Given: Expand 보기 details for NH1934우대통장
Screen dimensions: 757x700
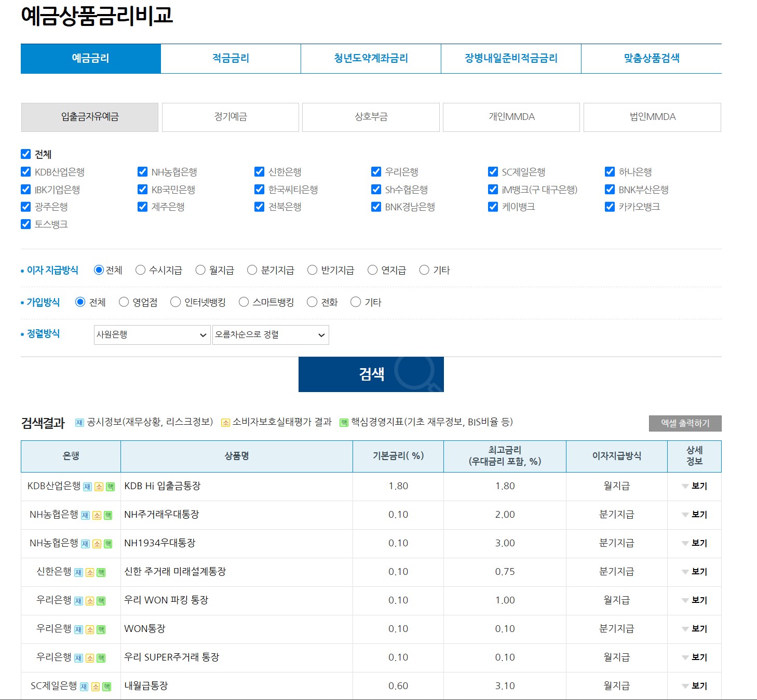Looking at the screenshot, I should 694,543.
